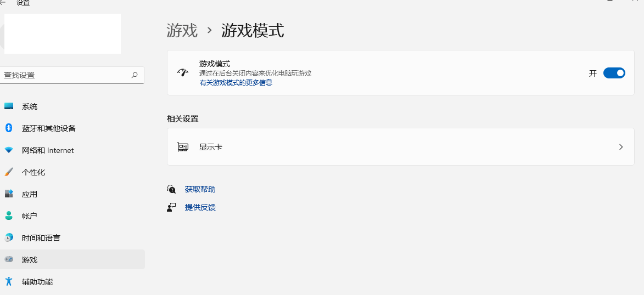This screenshot has width=644, height=295.
Task: Go back to 游戏 breadcrumb
Action: coord(182,31)
